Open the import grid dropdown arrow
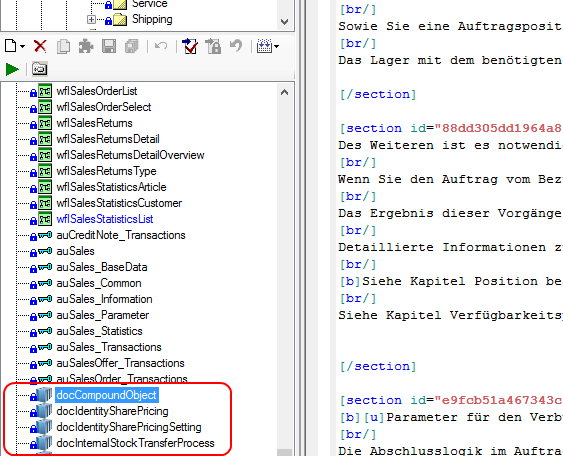563x456 pixels. pos(276,46)
